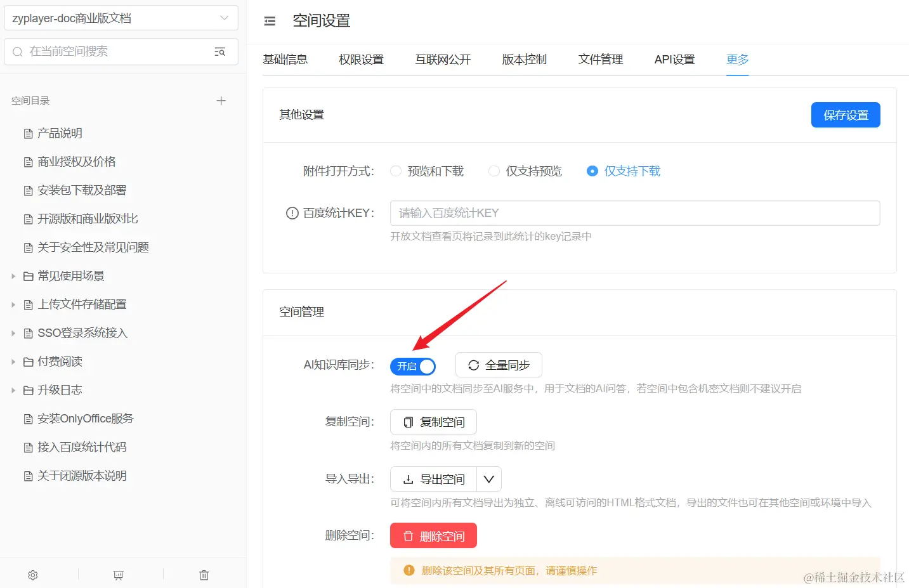Open the 安装OnlyOffice服务 document
This screenshot has height=588, width=909.
coord(86,419)
